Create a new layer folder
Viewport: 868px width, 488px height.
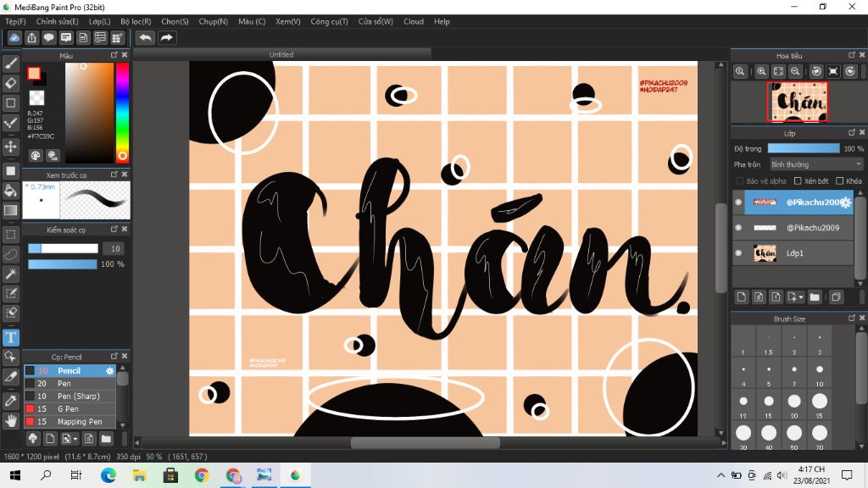[815, 297]
